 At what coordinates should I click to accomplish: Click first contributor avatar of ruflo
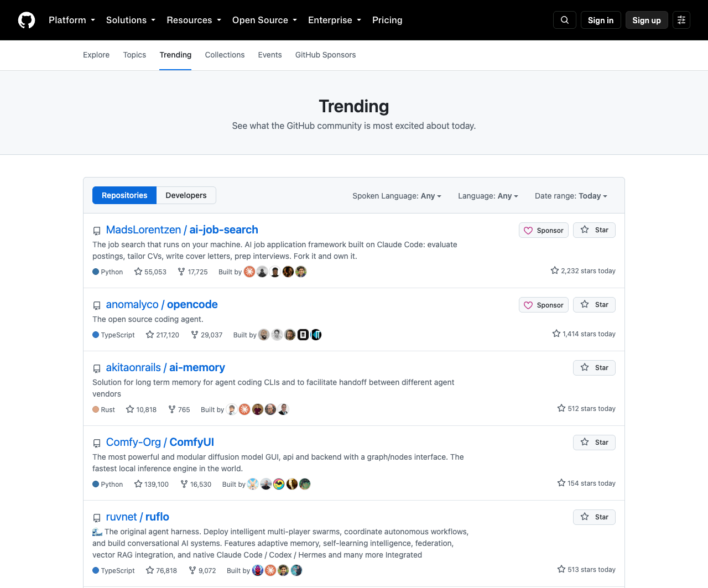click(258, 570)
